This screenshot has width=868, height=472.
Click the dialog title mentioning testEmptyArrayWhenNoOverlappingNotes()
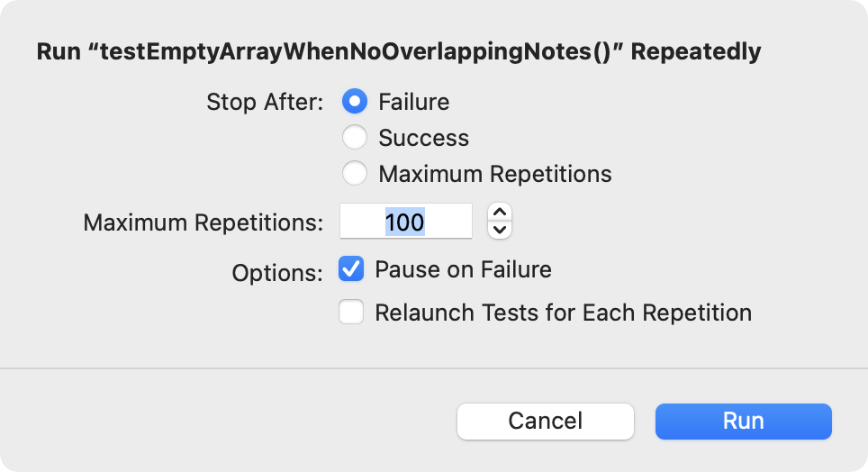(398, 51)
